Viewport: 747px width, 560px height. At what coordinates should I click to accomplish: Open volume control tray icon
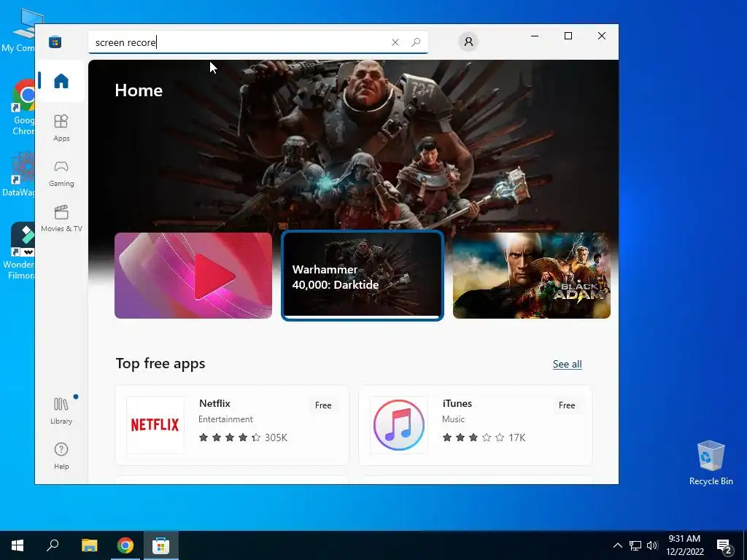click(652, 545)
